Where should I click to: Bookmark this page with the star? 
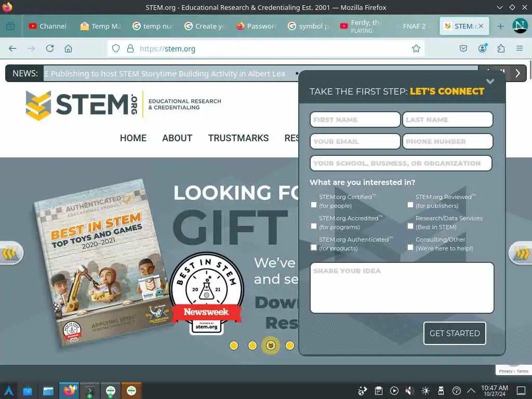pyautogui.click(x=416, y=48)
